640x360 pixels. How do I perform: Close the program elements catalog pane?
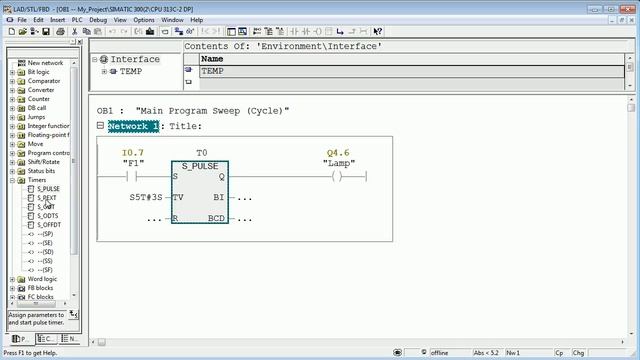(80, 42)
